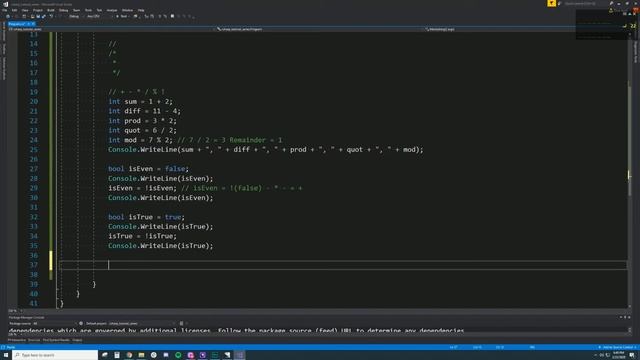Screen dimensions: 640x360
Task: Open Package Manager settings gear icon
Action: (x=81, y=324)
